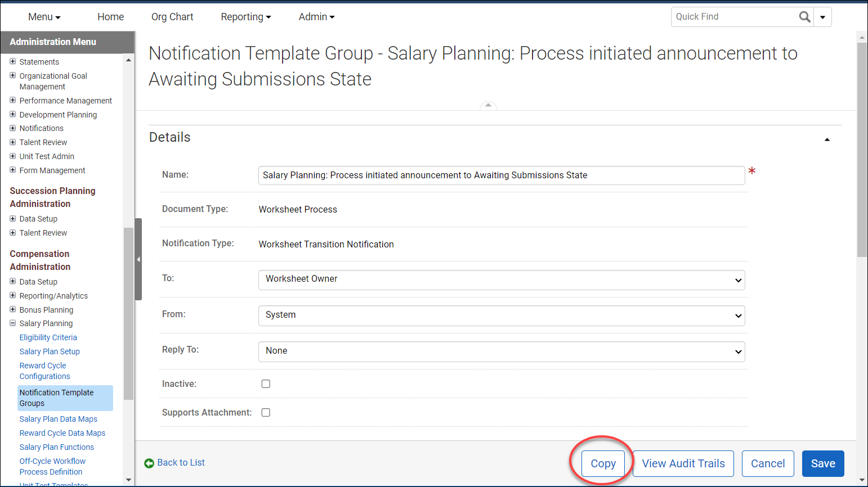
Task: Click the circled Copy button
Action: point(603,463)
